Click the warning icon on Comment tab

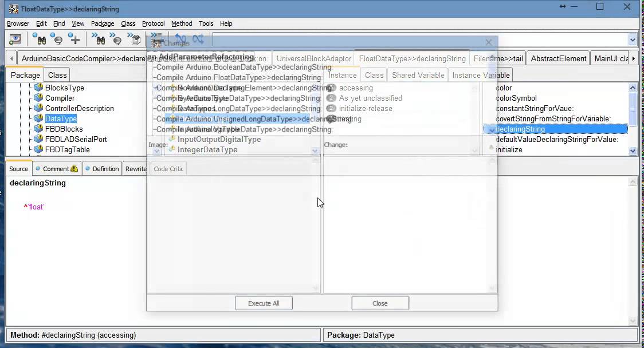(x=74, y=169)
